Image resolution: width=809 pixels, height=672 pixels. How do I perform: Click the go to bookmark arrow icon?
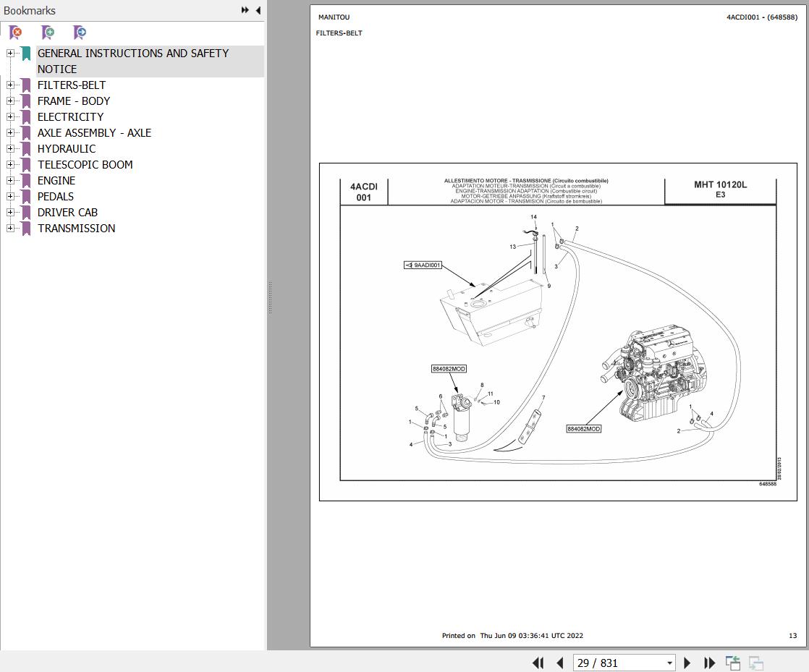click(80, 33)
